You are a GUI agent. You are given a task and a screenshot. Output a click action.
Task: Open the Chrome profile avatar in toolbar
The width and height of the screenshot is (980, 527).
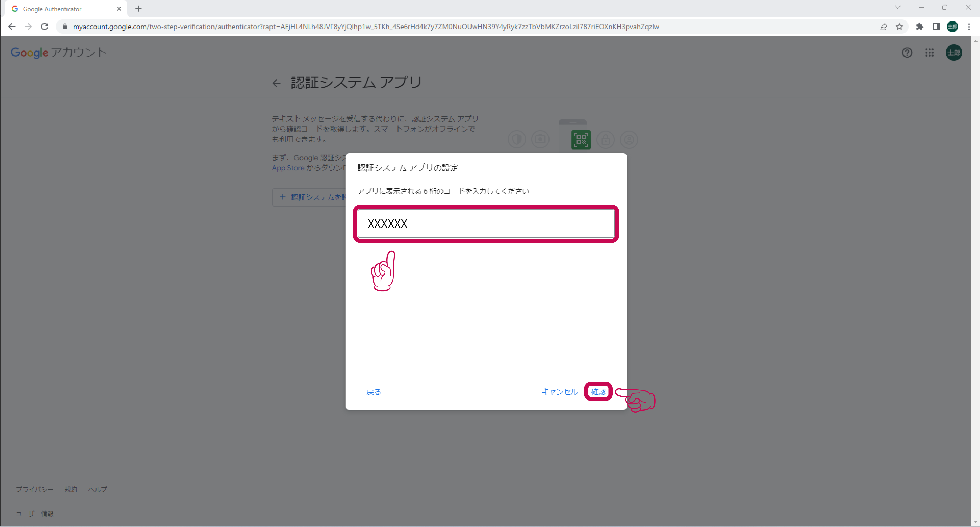point(952,27)
